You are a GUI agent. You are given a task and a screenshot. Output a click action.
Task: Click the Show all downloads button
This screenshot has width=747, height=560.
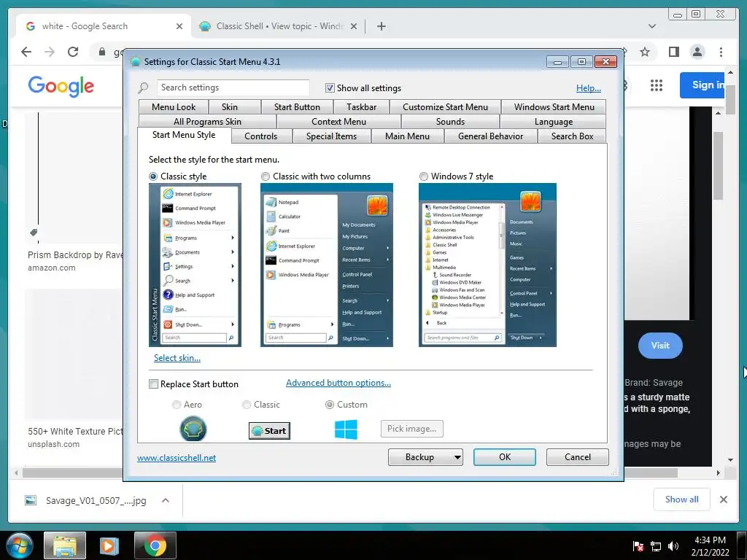682,499
